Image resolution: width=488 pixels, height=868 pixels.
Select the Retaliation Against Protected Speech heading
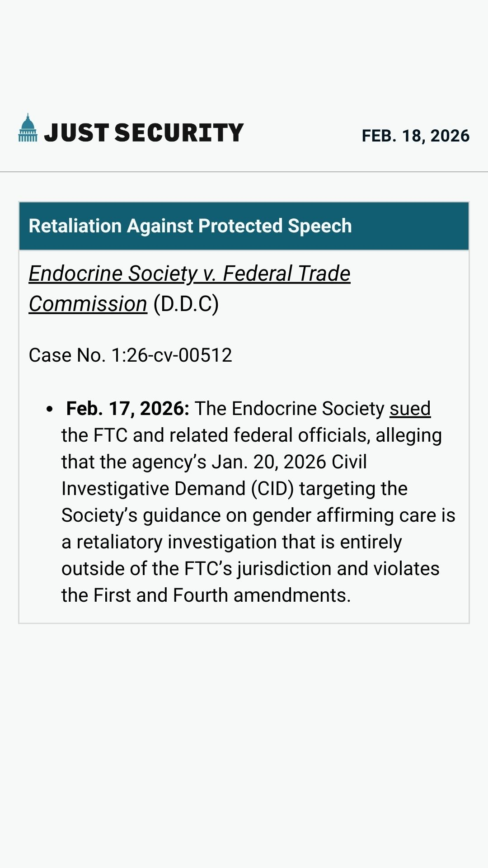tap(190, 226)
